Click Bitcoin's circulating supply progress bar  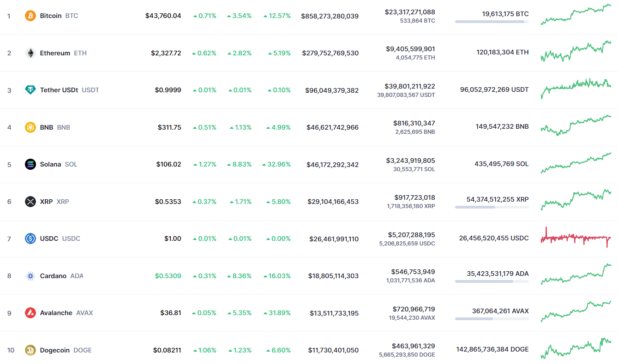point(492,22)
